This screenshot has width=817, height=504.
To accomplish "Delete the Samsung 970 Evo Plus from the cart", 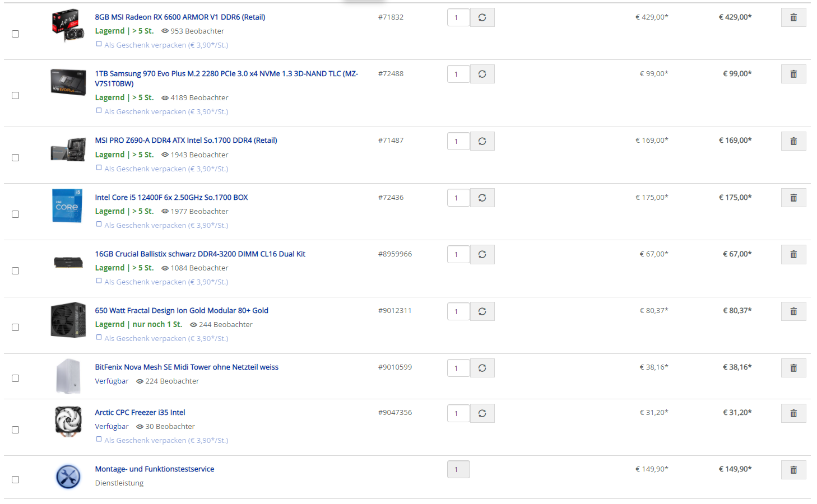I will [793, 74].
